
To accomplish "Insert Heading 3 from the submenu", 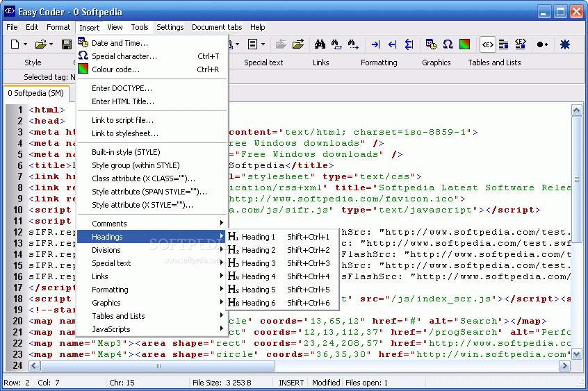I will pos(282,263).
